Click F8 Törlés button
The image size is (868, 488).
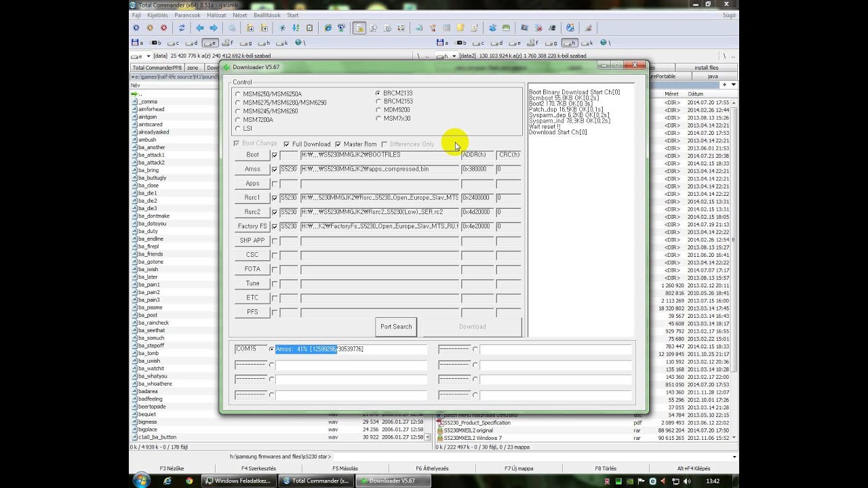tap(606, 468)
